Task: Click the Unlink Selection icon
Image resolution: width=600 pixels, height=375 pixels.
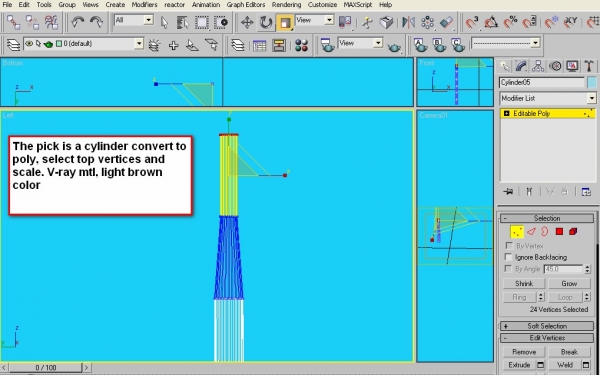Action: (32, 22)
